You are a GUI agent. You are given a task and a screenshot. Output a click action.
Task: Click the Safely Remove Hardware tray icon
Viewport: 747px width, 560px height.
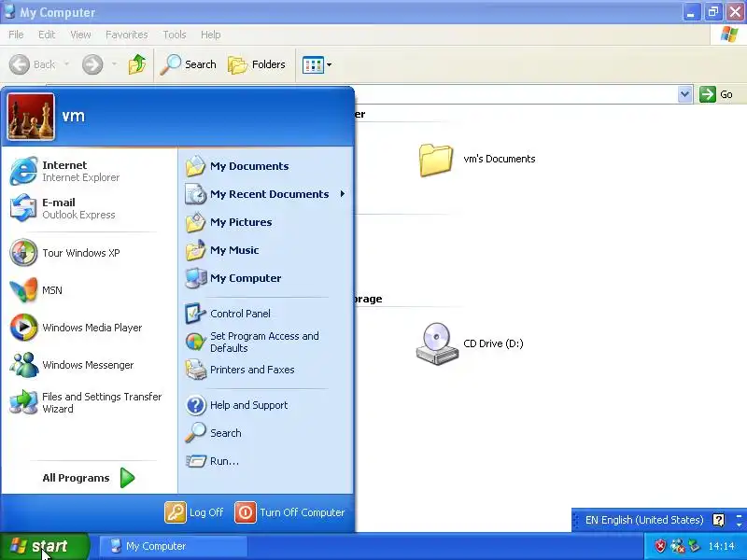pos(694,546)
